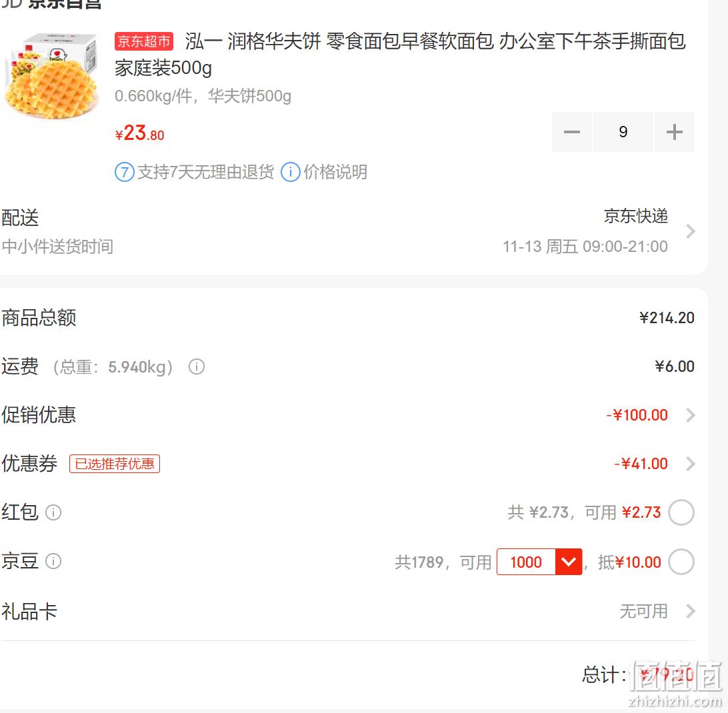Click the 已选推荐优惠 tag
Image resolution: width=728 pixels, height=713 pixels.
[115, 464]
